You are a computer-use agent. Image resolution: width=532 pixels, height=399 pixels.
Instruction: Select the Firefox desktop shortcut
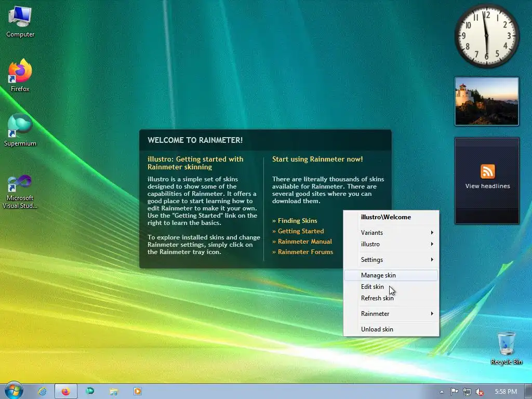click(20, 75)
